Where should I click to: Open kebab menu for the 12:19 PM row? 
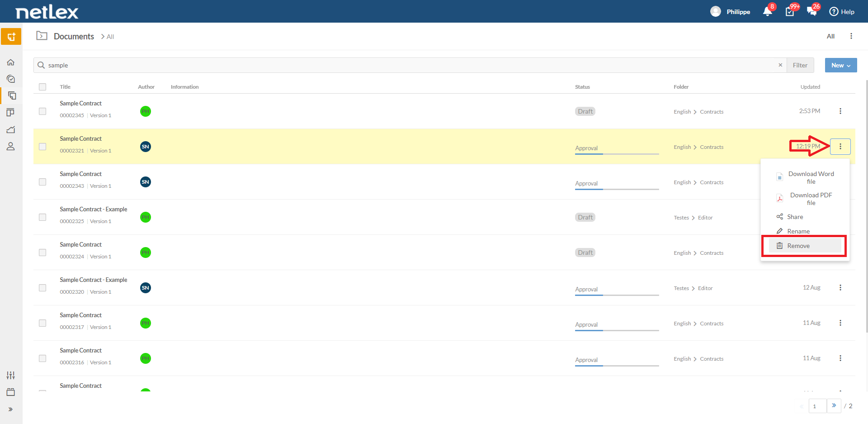[x=840, y=147]
